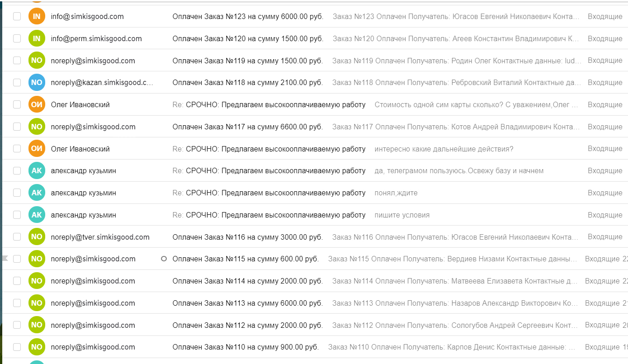Toggle the unread circle marker on Заказ №115
Image resolution: width=628 pixels, height=364 pixels.
[164, 259]
